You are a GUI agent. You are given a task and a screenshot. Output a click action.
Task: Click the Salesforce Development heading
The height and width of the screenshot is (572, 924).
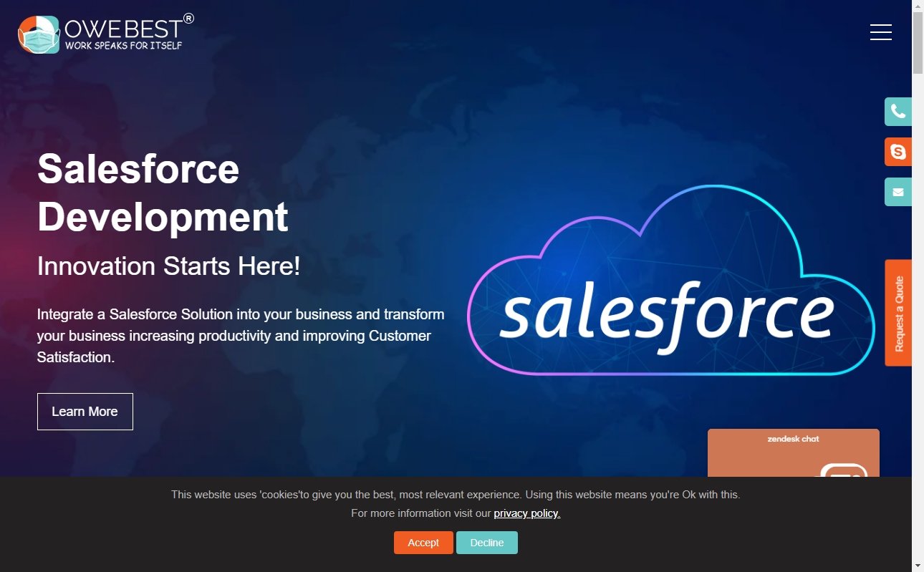[x=163, y=193]
